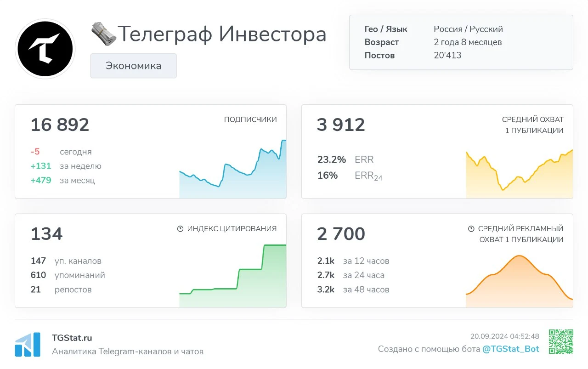Click the advertising reach value 2 700
Viewport: 588px width, 369px height.
point(341,234)
